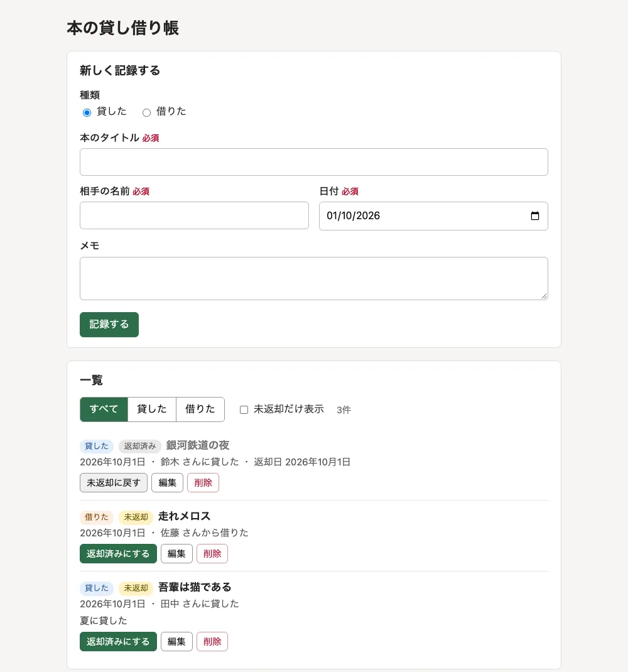The image size is (628, 672).
Task: Enable the 未返却だけ表示 checkbox
Action: [x=244, y=409]
